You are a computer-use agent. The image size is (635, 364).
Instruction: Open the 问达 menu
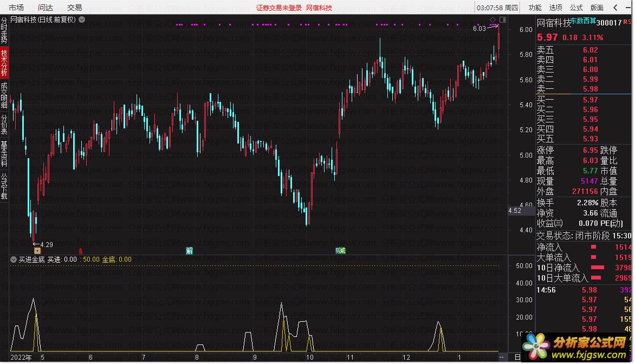(x=46, y=7)
